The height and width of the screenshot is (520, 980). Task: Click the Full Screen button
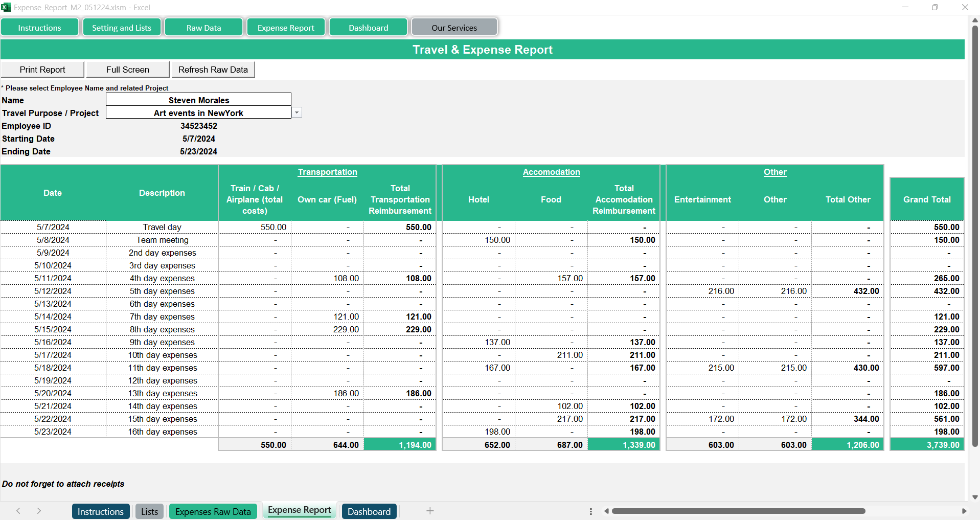[x=128, y=70]
